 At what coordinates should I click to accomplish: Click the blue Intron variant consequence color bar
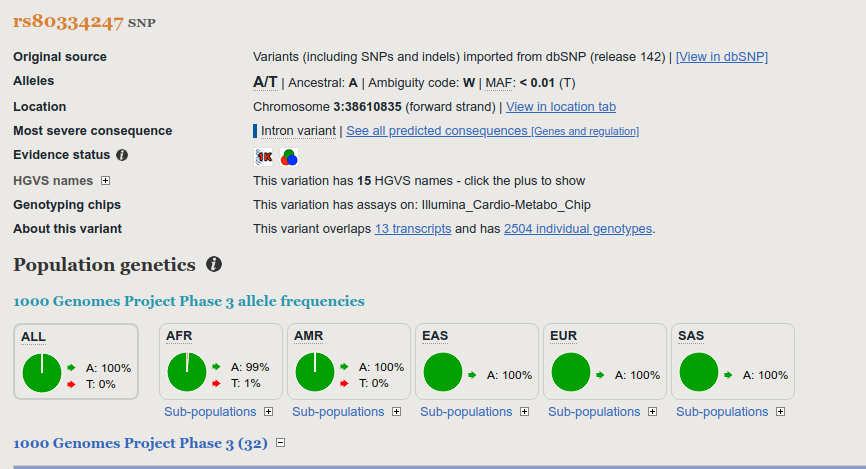255,131
